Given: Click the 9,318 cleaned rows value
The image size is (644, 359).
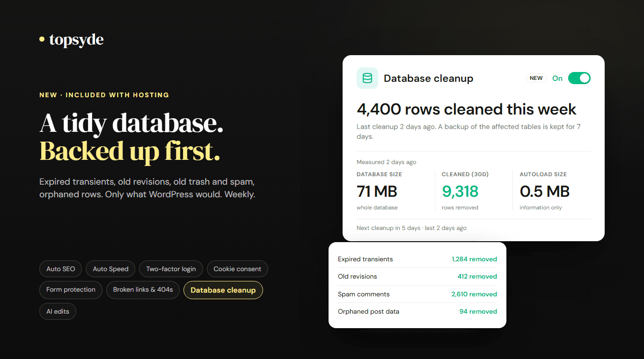Looking at the screenshot, I should 460,191.
